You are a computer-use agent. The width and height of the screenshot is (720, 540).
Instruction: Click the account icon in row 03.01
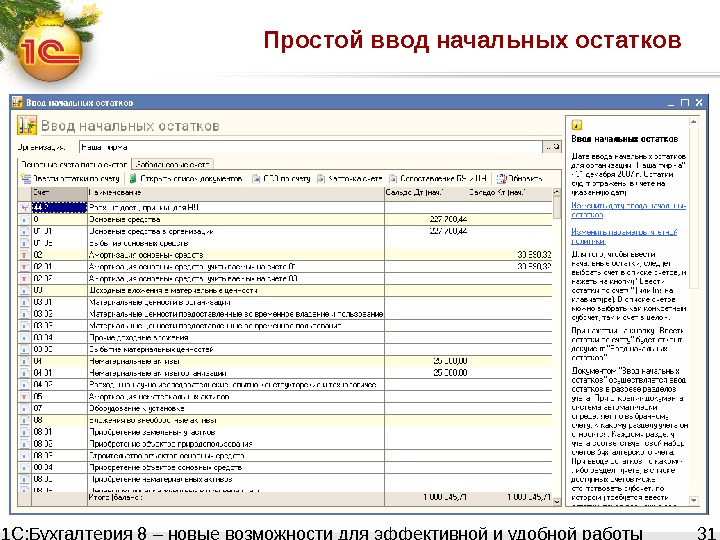pos(24,302)
